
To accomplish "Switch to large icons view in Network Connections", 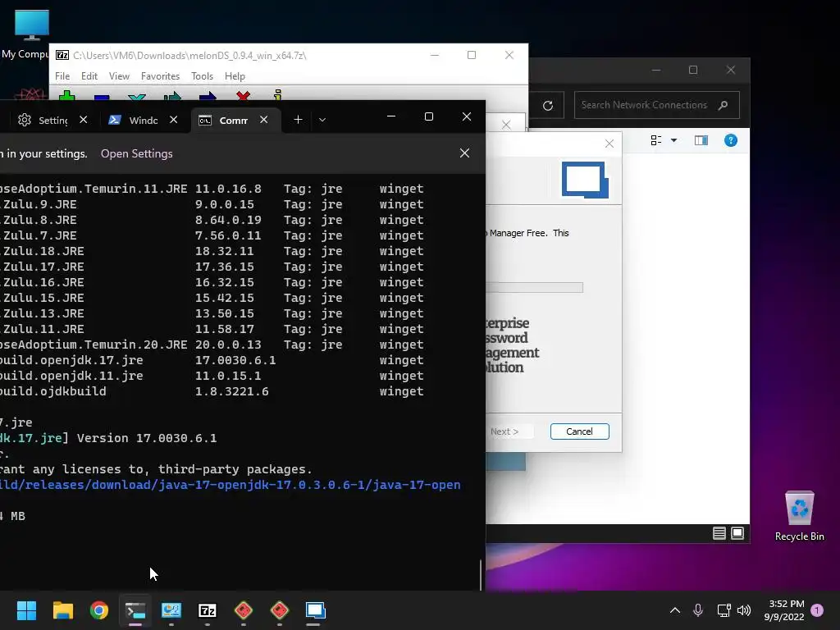I will coord(737,533).
